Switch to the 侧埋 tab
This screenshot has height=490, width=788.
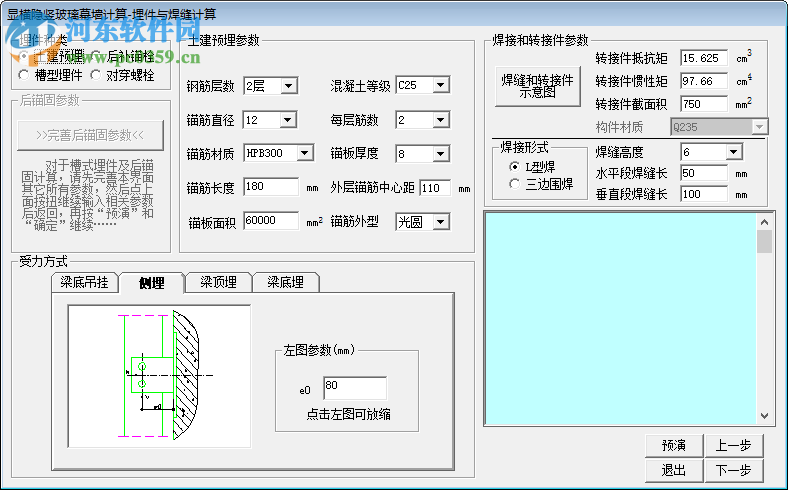point(152,283)
